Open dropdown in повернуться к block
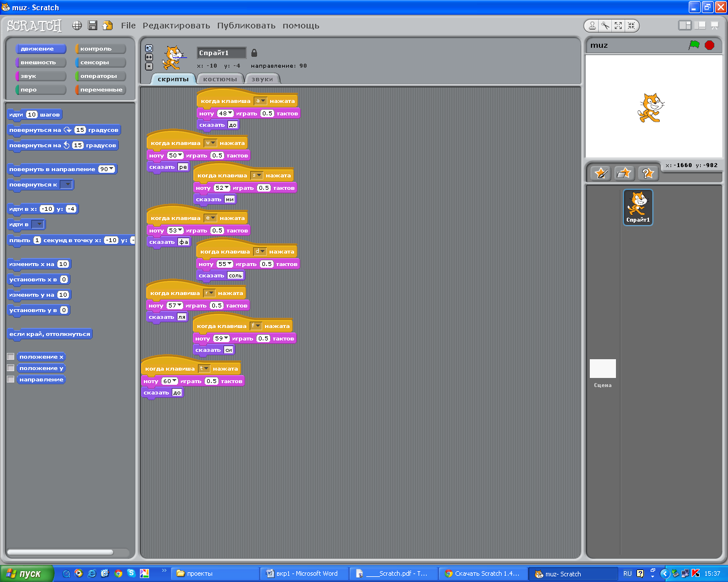The image size is (728, 582). [67, 184]
